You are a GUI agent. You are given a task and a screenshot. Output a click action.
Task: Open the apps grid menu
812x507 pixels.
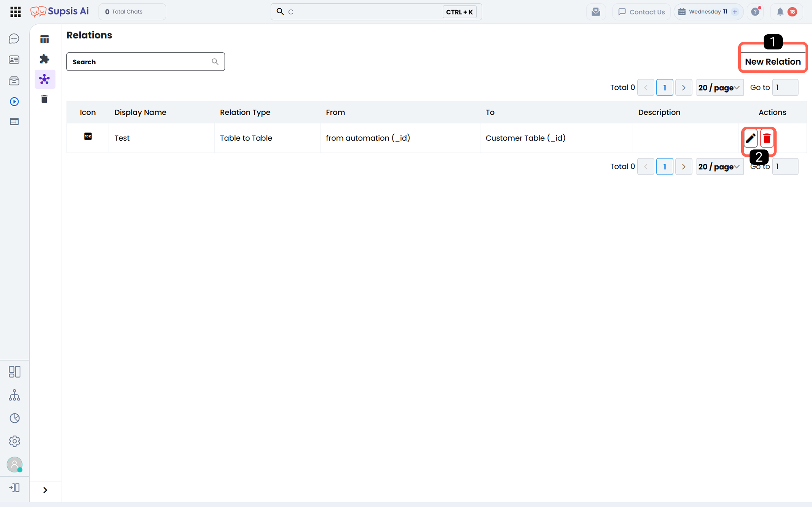pos(15,12)
